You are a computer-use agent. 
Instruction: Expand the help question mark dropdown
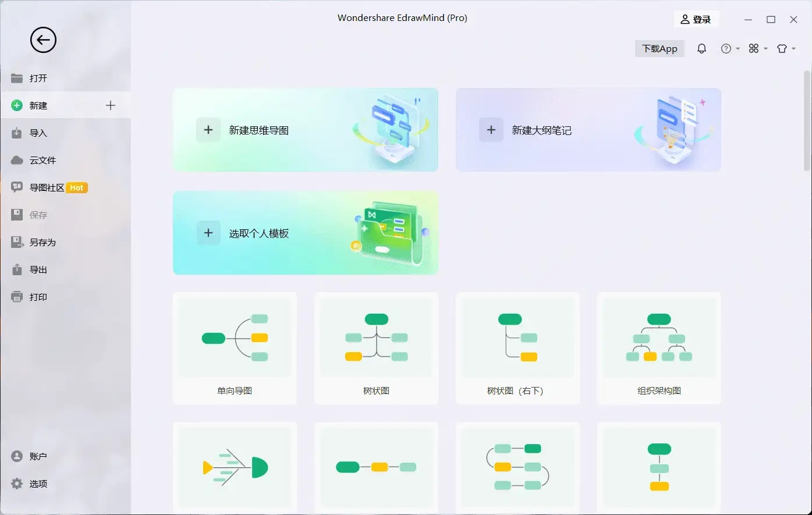(x=730, y=49)
